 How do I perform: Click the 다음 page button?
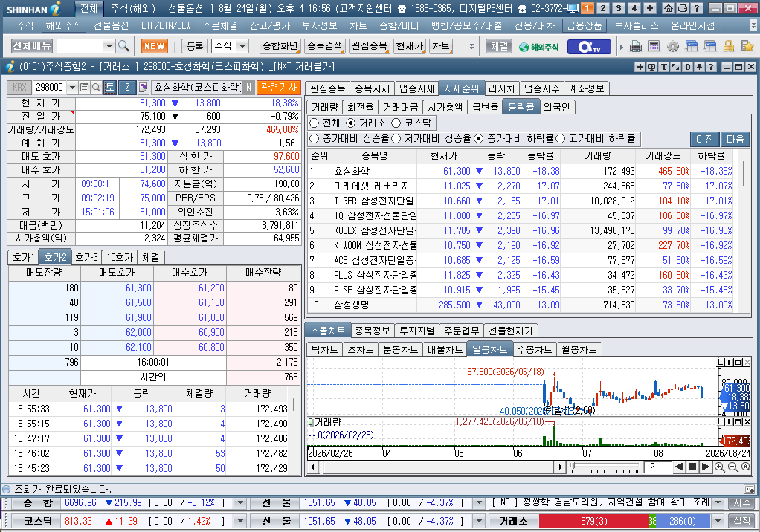pyautogui.click(x=735, y=139)
